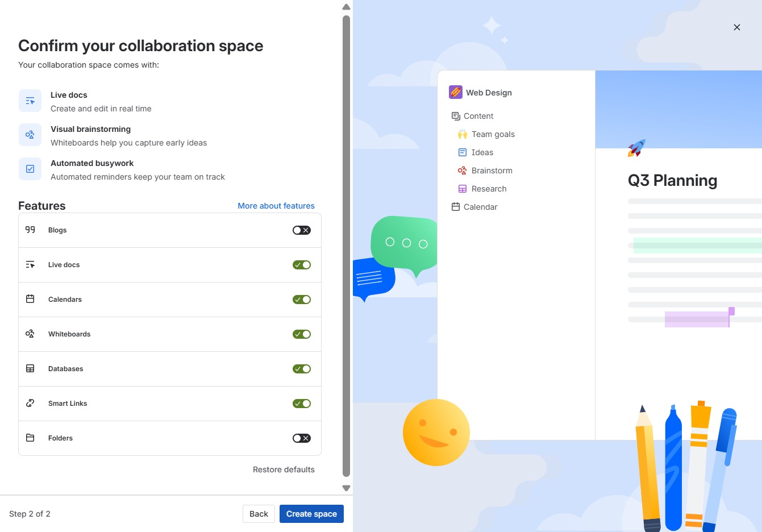Select Team goals in preview sidebar
This screenshot has width=762, height=532.
pos(493,134)
